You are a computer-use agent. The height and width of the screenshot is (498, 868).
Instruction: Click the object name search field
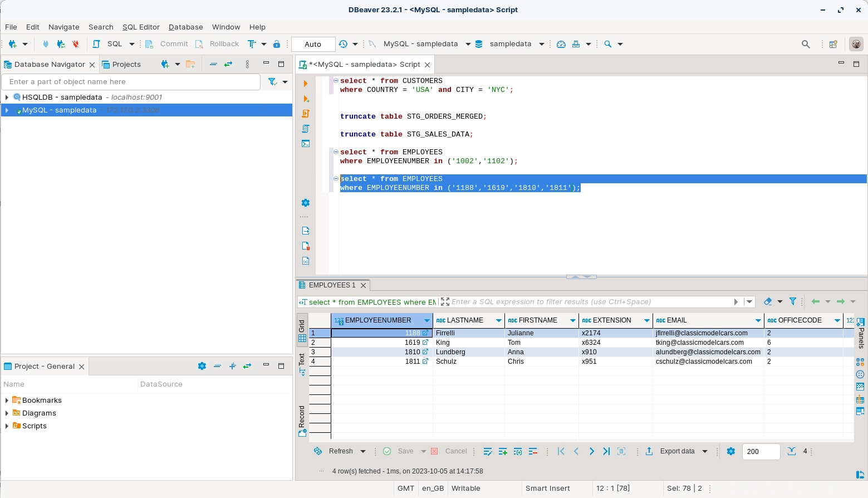tap(131, 82)
